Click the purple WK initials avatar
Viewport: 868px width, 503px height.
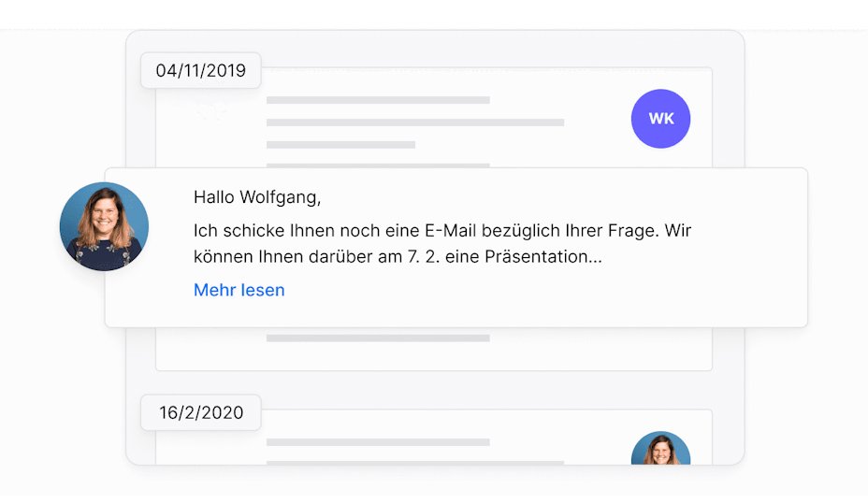coord(660,119)
